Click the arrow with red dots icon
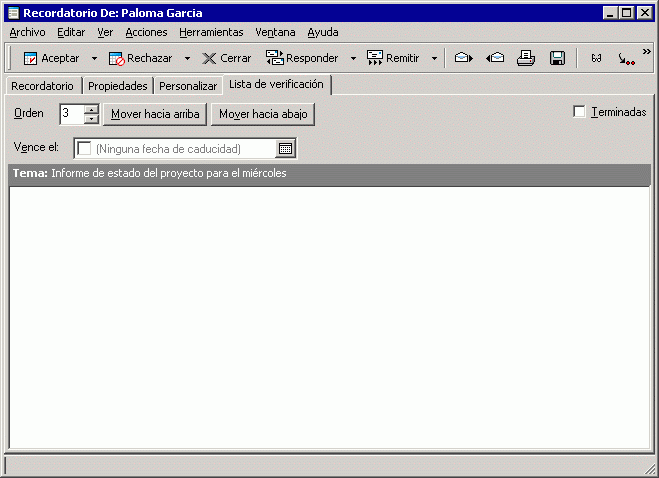 pos(626,59)
